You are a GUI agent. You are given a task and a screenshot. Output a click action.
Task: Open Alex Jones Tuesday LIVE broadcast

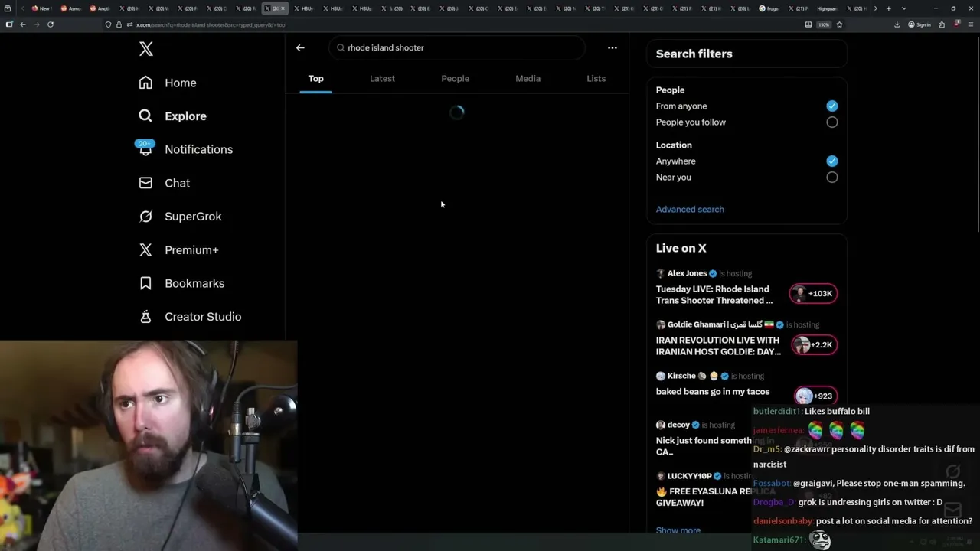click(x=714, y=295)
